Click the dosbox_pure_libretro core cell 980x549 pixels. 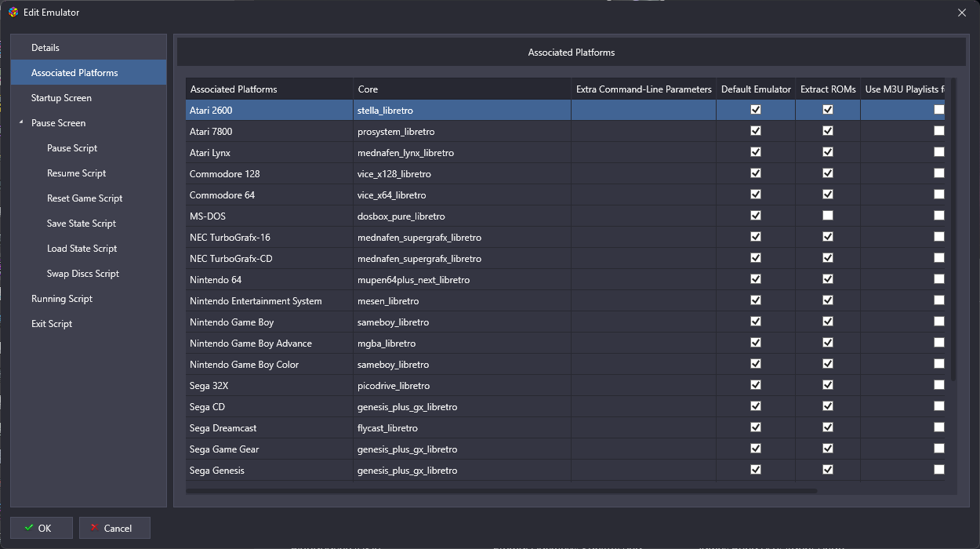pyautogui.click(x=462, y=216)
